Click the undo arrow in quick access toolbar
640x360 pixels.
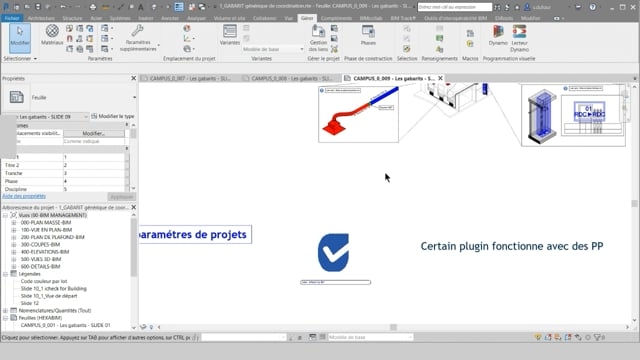(x=62, y=7)
